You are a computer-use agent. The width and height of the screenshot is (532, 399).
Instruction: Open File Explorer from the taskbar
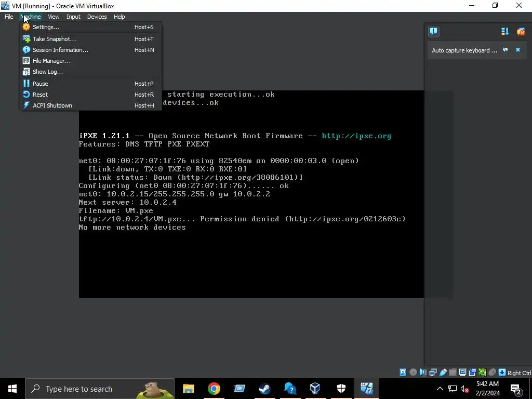[188, 389]
